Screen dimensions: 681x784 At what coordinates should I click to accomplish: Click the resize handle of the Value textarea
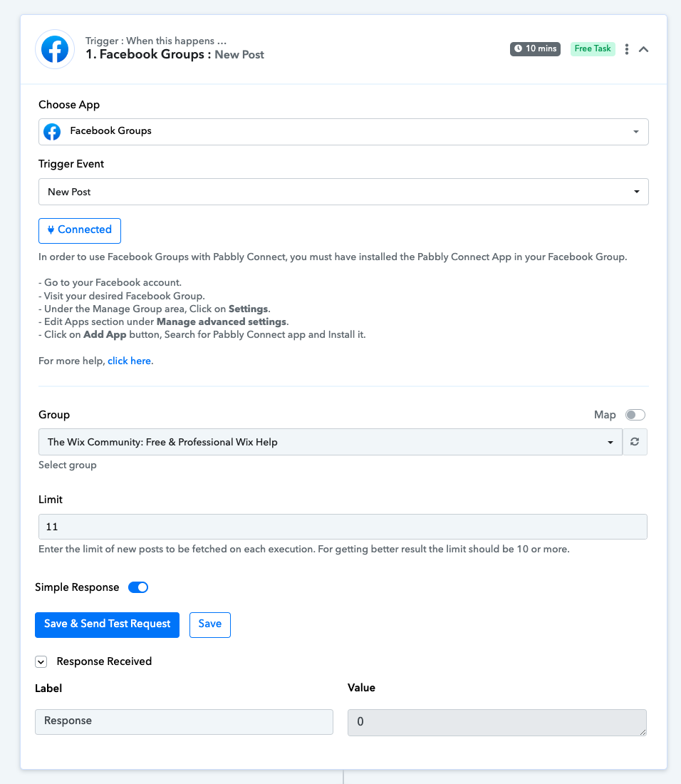point(643,732)
